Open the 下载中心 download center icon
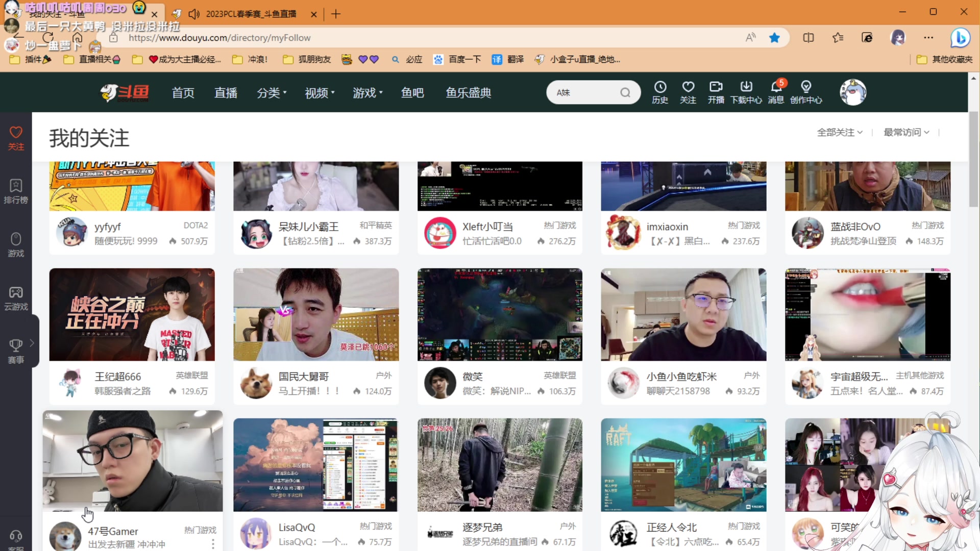Screen dimensions: 980x551 click(746, 92)
